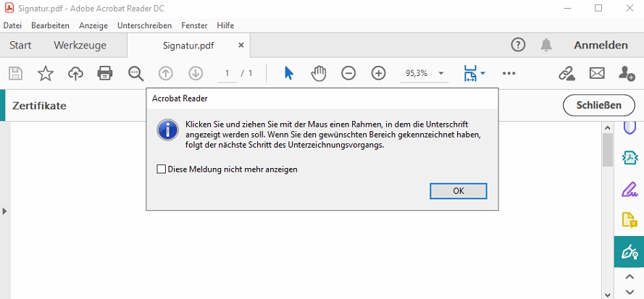The width and height of the screenshot is (644, 299).
Task: Click the Schließen button
Action: pyautogui.click(x=599, y=105)
